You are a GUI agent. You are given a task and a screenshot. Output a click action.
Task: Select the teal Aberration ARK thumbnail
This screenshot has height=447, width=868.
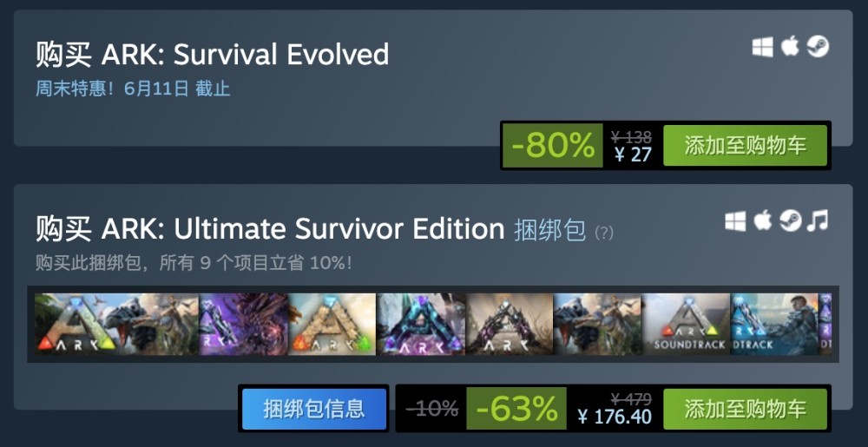421,325
